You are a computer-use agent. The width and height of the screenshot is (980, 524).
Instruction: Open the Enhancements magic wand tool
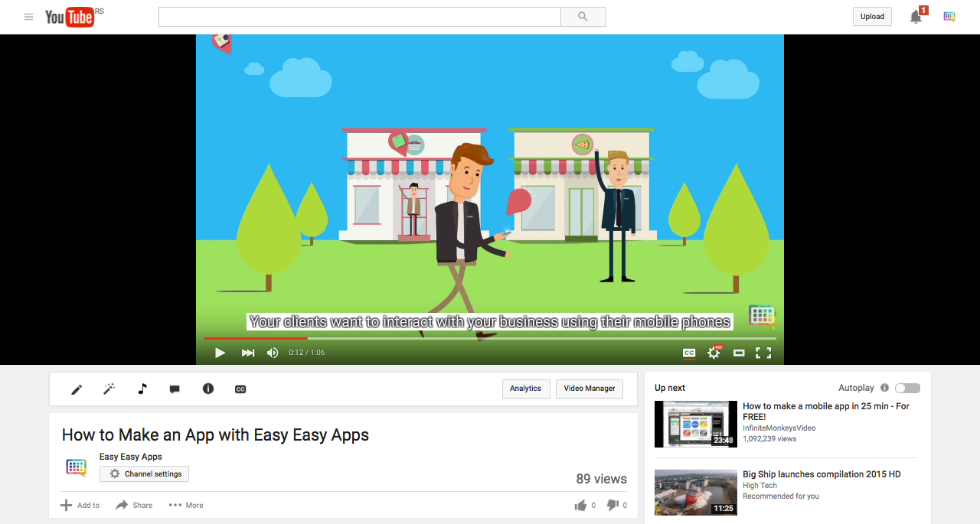coord(109,389)
